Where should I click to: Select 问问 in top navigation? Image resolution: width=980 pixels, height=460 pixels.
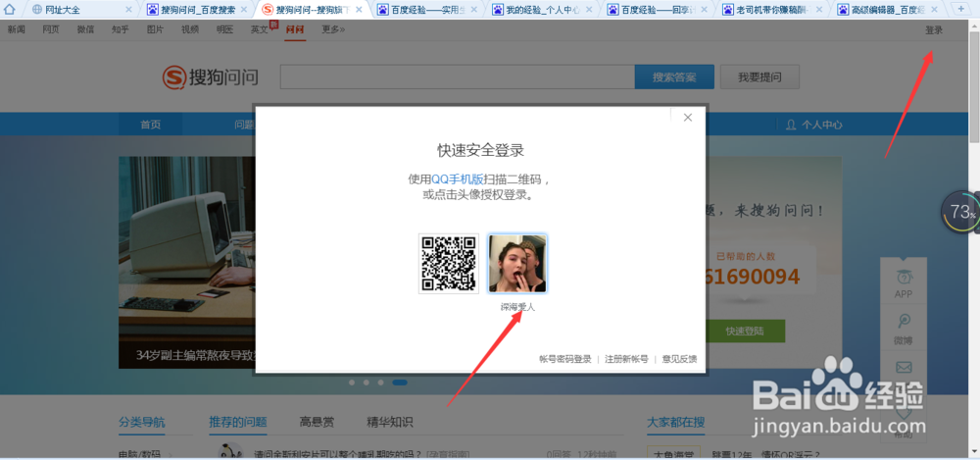(x=295, y=29)
